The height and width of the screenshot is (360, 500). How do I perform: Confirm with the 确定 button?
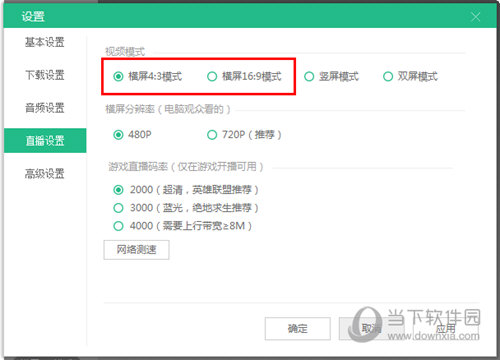pyautogui.click(x=298, y=329)
